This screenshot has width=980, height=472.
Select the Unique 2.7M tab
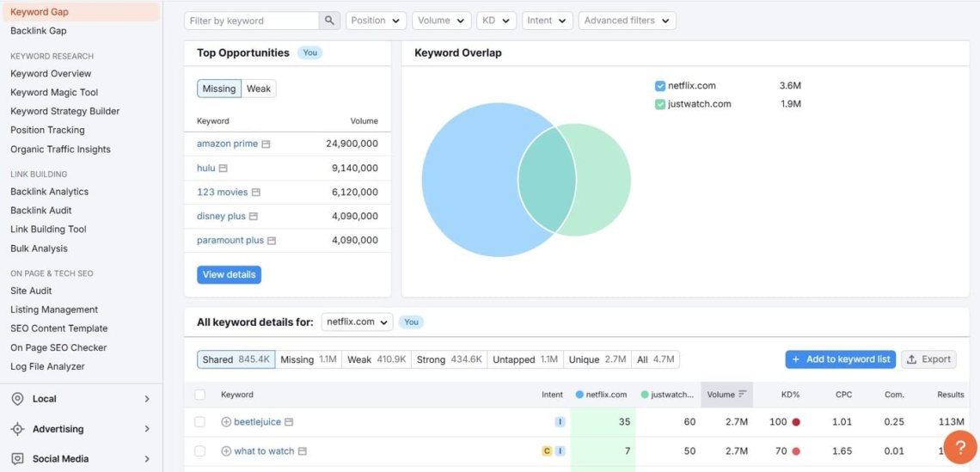(597, 359)
